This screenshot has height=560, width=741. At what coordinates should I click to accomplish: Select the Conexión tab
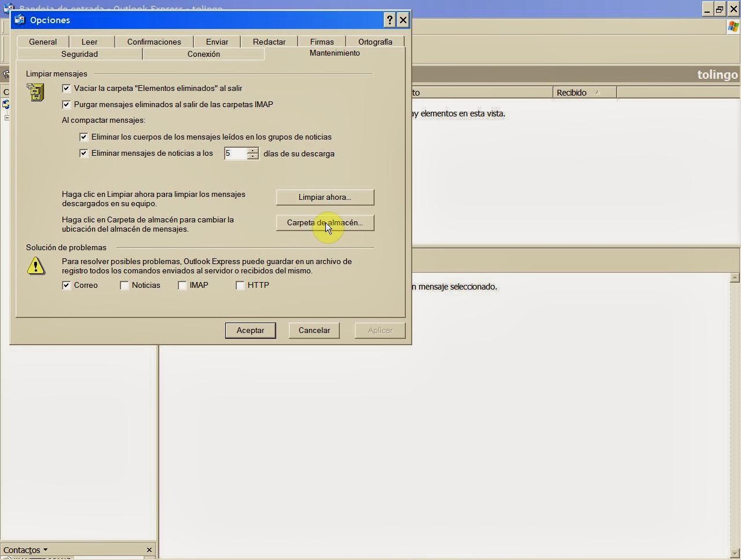[204, 54]
